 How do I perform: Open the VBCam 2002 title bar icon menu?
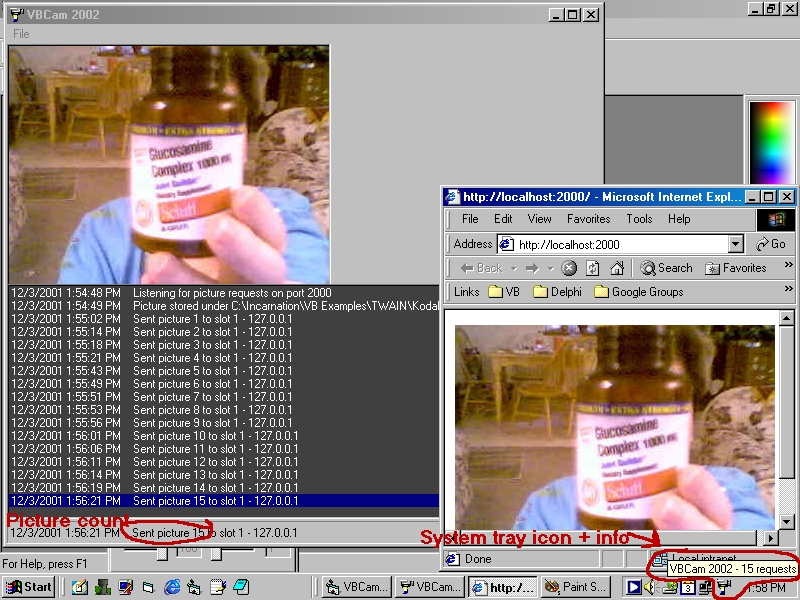pos(16,14)
